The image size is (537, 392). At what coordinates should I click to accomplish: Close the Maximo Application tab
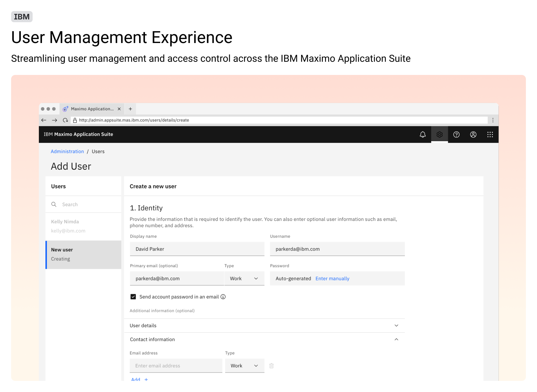(119, 109)
